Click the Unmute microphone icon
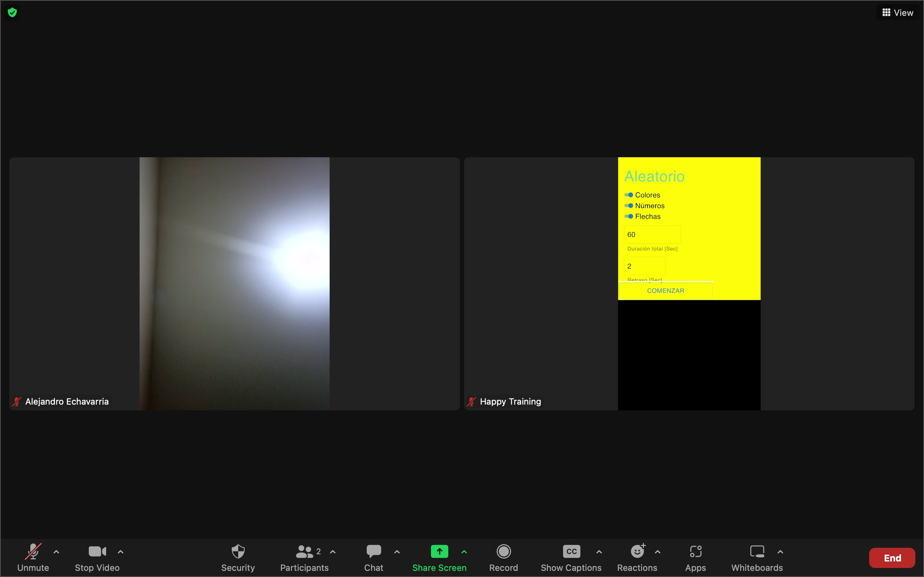 point(33,551)
